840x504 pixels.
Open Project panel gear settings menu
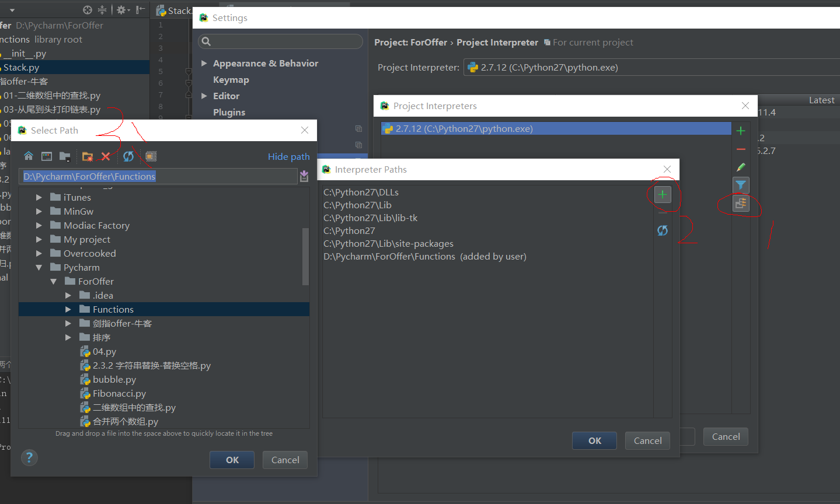pos(122,9)
